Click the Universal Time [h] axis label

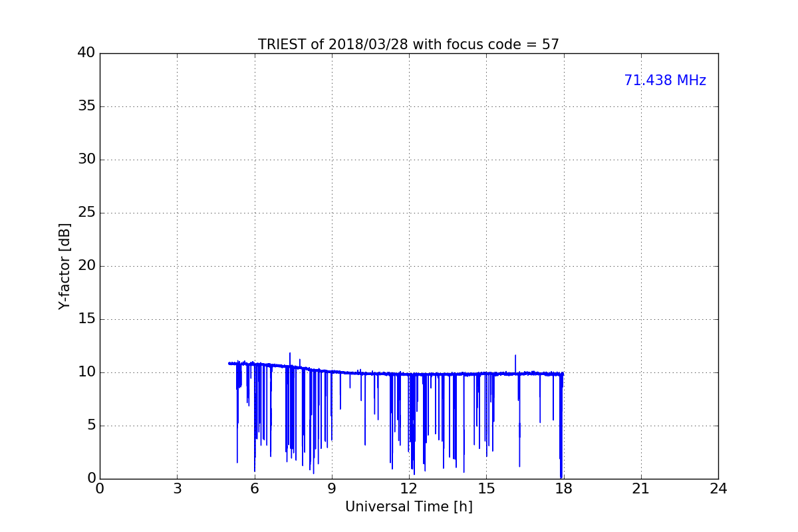[408, 507]
